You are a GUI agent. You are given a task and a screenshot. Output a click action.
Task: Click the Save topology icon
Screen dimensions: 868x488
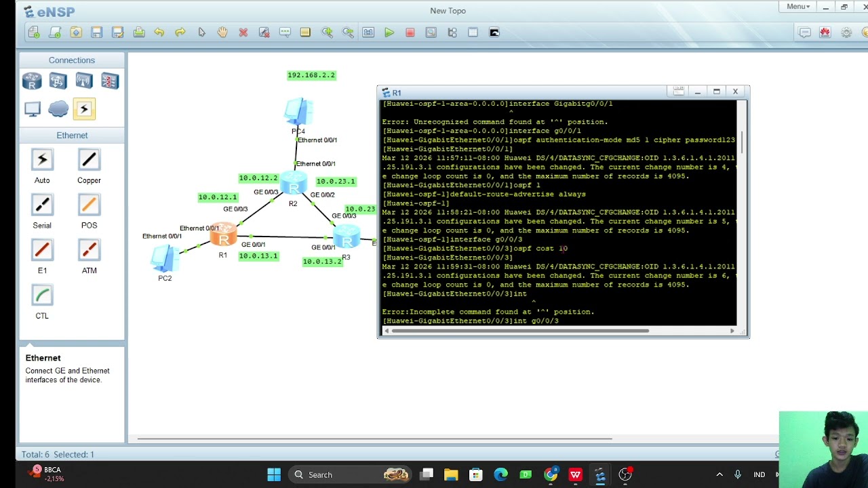click(96, 32)
